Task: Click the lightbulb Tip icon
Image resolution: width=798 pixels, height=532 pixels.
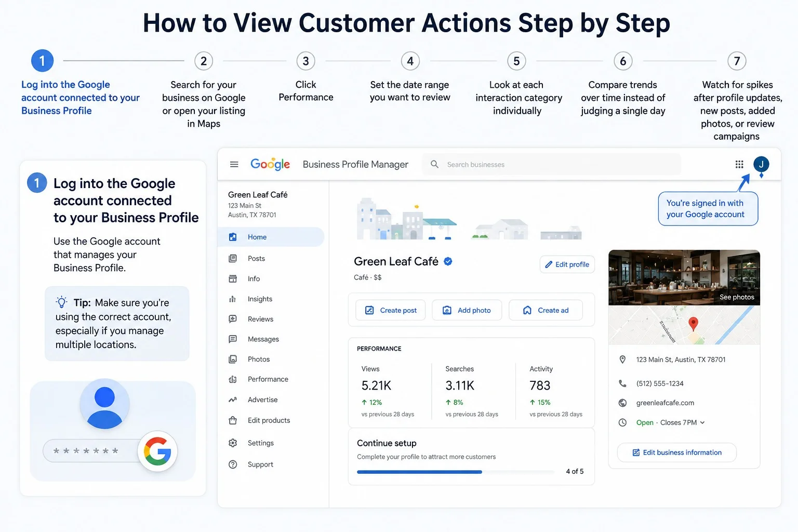Action: (62, 302)
